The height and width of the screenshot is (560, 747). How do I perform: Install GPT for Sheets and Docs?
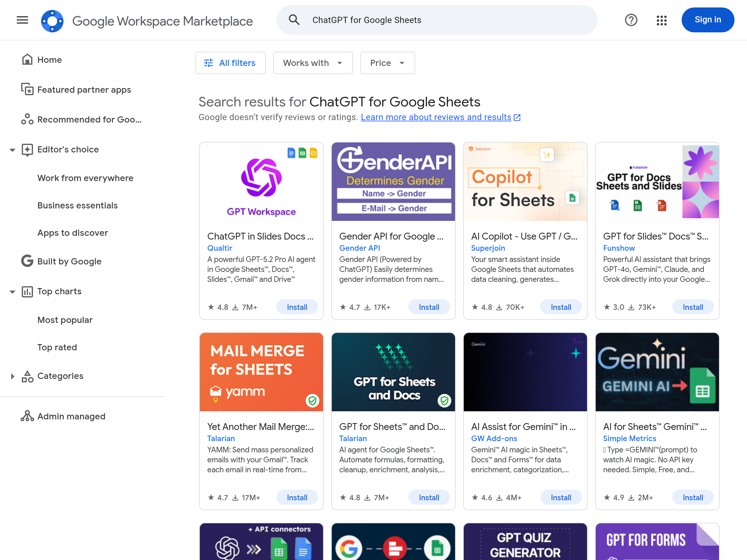tap(429, 497)
